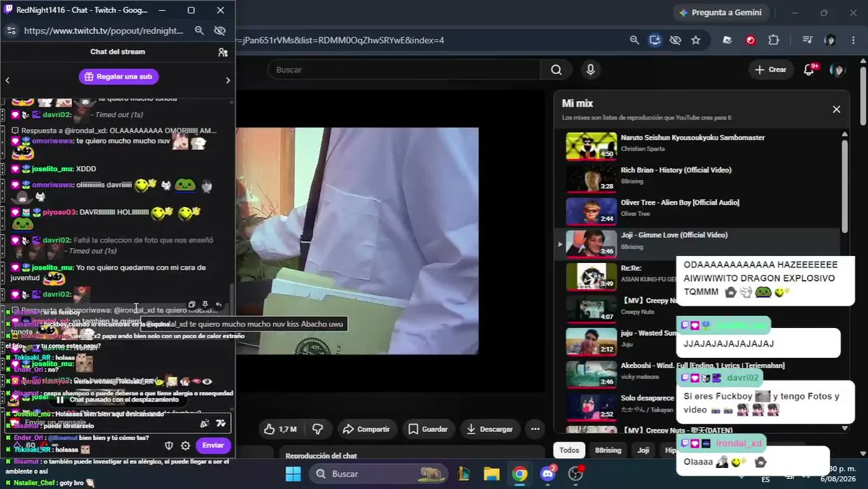Dislike the video with thumbs-down

tap(317, 429)
